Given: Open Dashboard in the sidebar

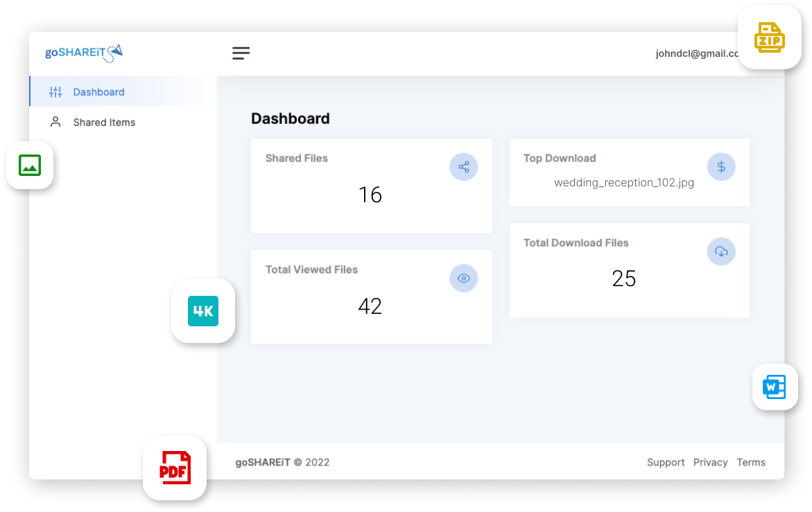Looking at the screenshot, I should click(98, 92).
